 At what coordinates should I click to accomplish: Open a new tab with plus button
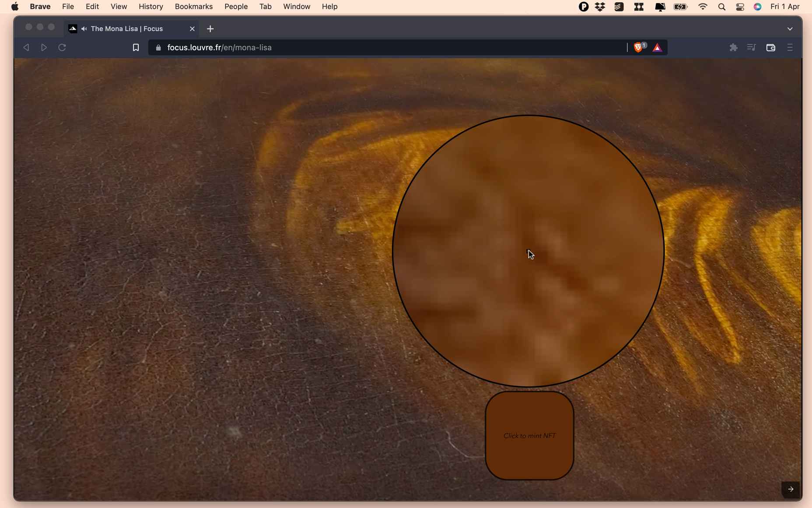[210, 29]
